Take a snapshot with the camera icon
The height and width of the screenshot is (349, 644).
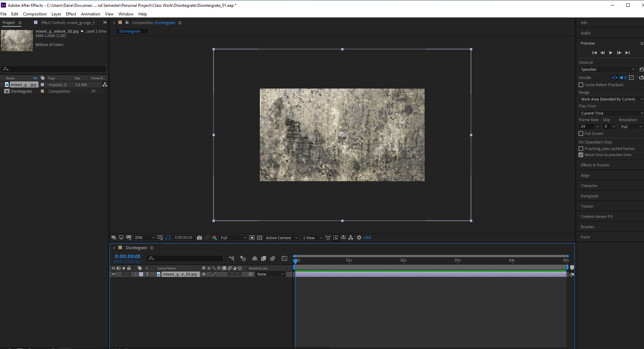(199, 237)
